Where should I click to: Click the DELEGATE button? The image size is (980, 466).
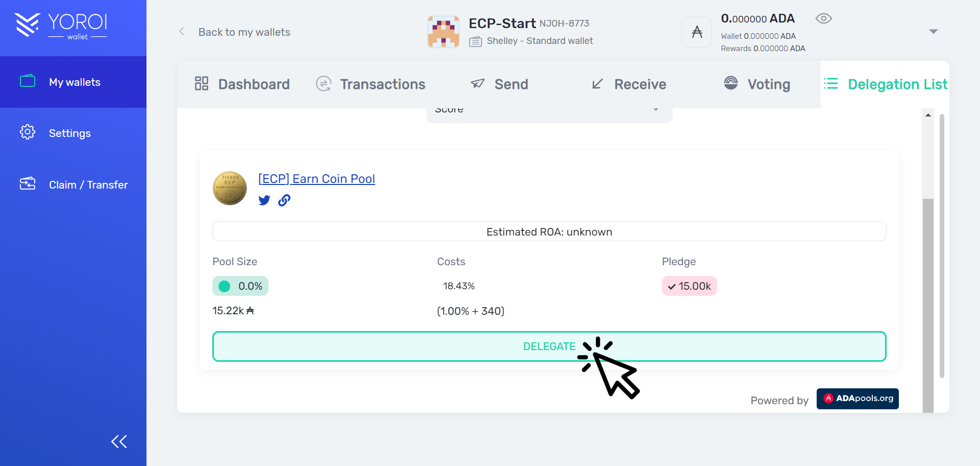[549, 346]
